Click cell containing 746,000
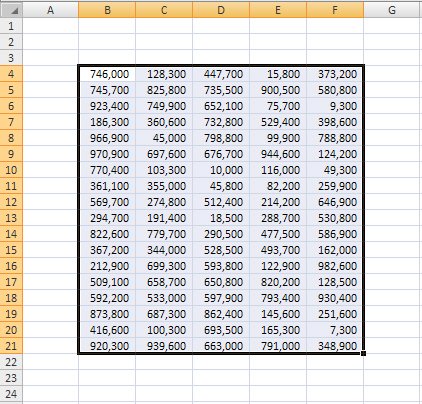 [x=107, y=74]
